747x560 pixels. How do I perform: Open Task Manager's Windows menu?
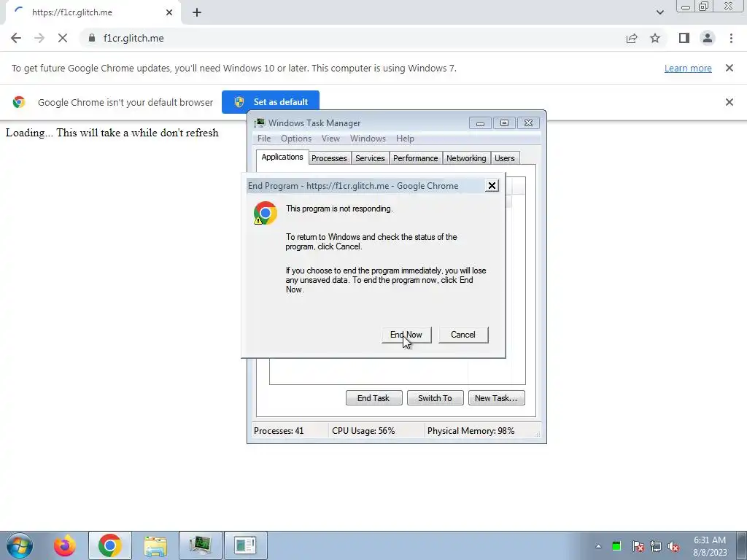point(368,139)
